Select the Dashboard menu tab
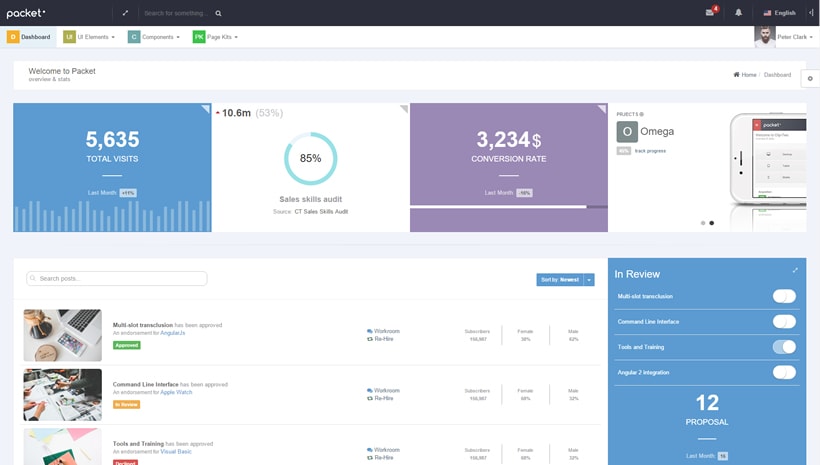 (x=29, y=37)
